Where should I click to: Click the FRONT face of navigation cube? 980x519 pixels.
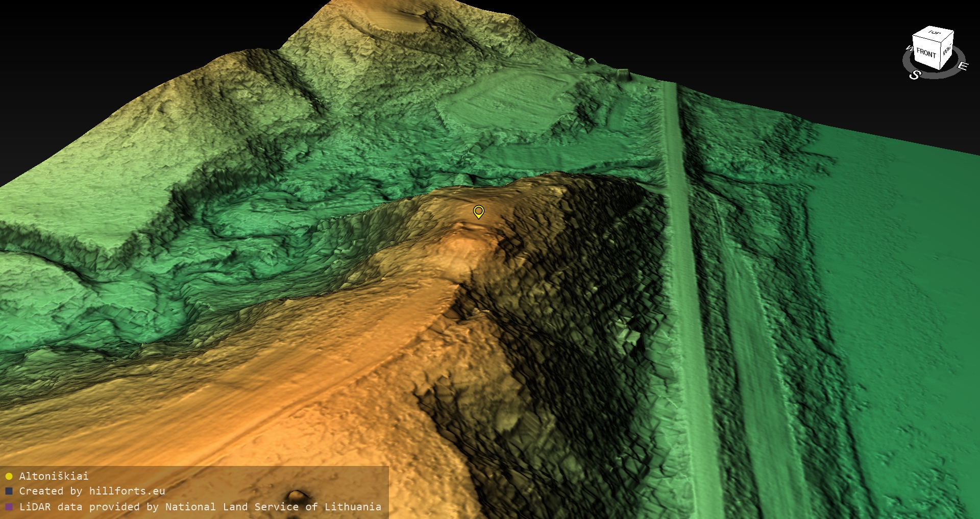pyautogui.click(x=925, y=53)
